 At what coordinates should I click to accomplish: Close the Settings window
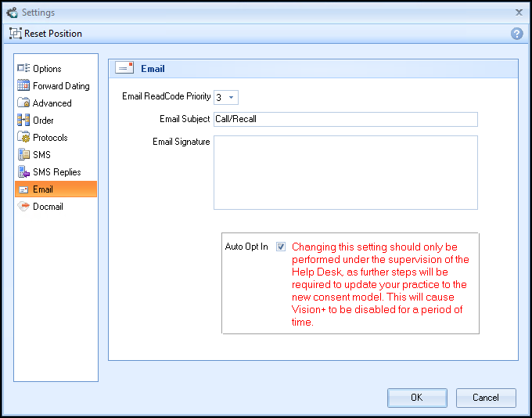[518, 13]
